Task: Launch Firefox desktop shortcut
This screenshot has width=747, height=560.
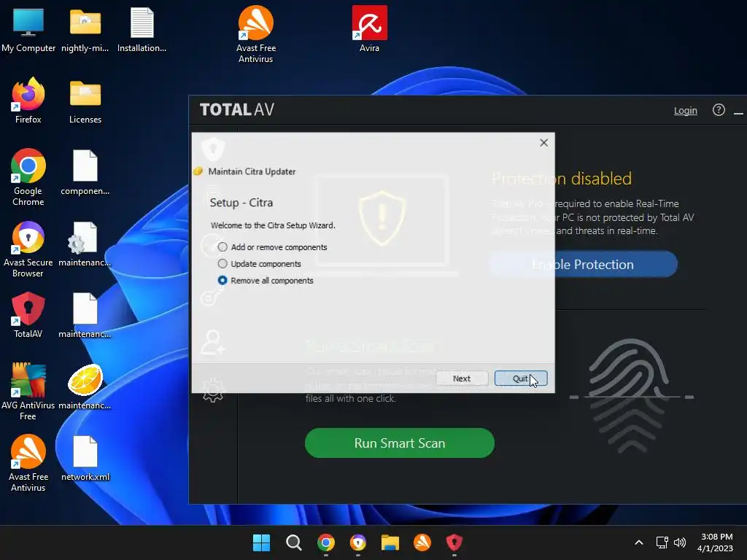Action: [x=28, y=101]
